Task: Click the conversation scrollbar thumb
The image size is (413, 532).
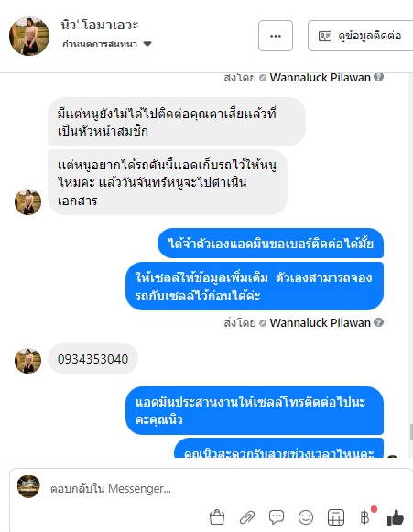Action: [x=411, y=431]
